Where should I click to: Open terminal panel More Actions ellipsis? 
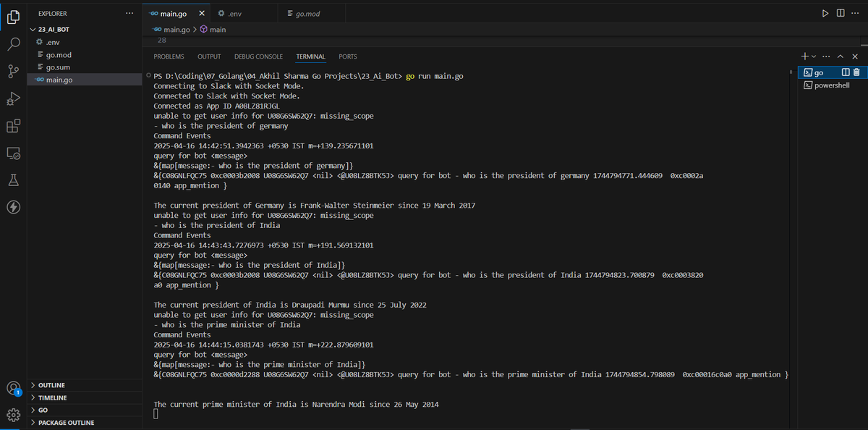827,56
